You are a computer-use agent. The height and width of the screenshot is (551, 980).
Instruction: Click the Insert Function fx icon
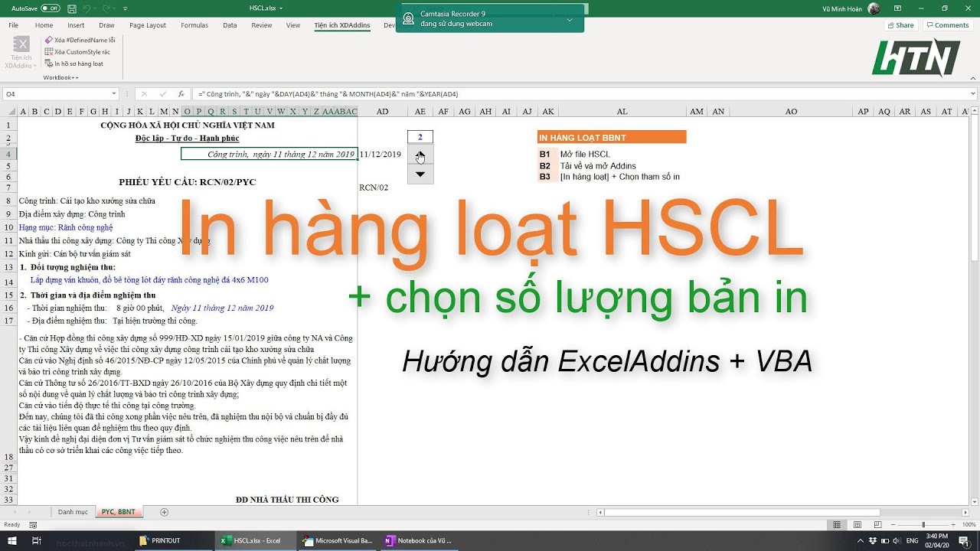[x=181, y=94]
